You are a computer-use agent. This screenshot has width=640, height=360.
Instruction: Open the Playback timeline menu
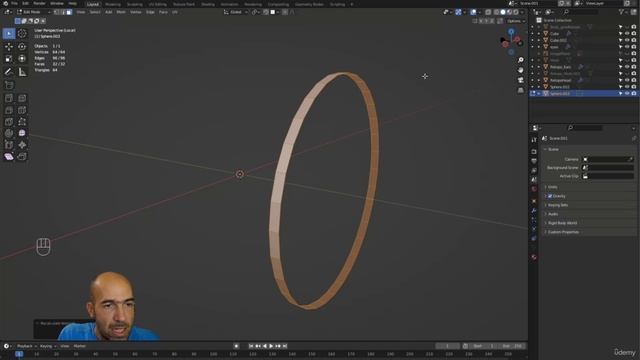click(x=27, y=346)
